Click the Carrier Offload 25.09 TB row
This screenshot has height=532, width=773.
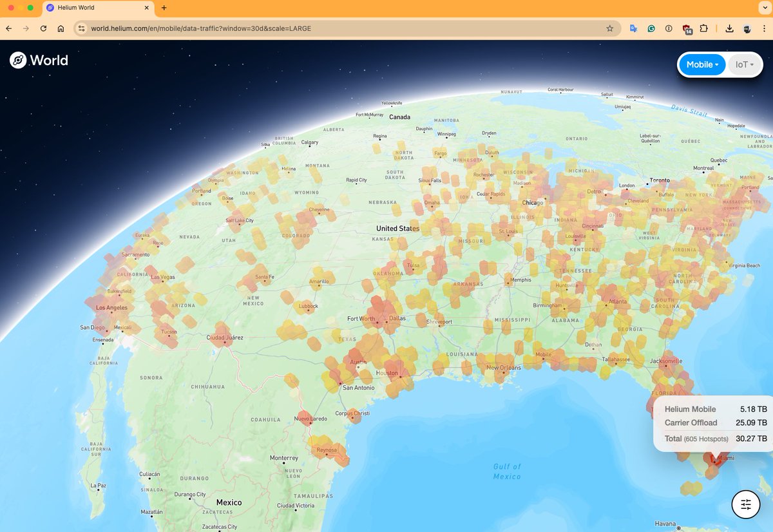pyautogui.click(x=716, y=423)
